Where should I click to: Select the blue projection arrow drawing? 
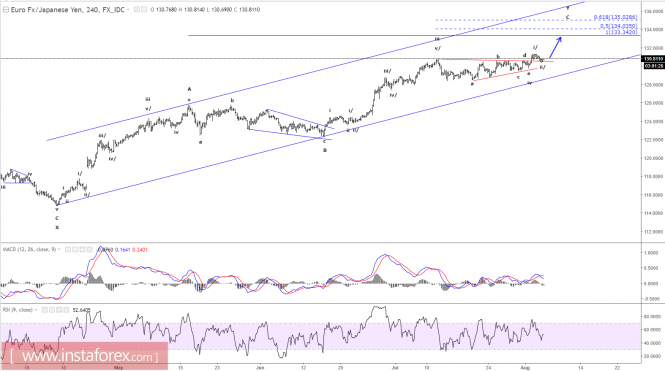555,47
